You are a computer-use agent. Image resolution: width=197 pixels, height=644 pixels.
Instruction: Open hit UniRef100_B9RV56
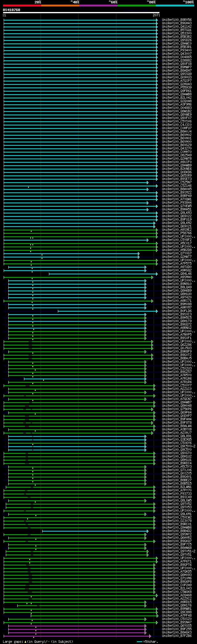[177, 20]
